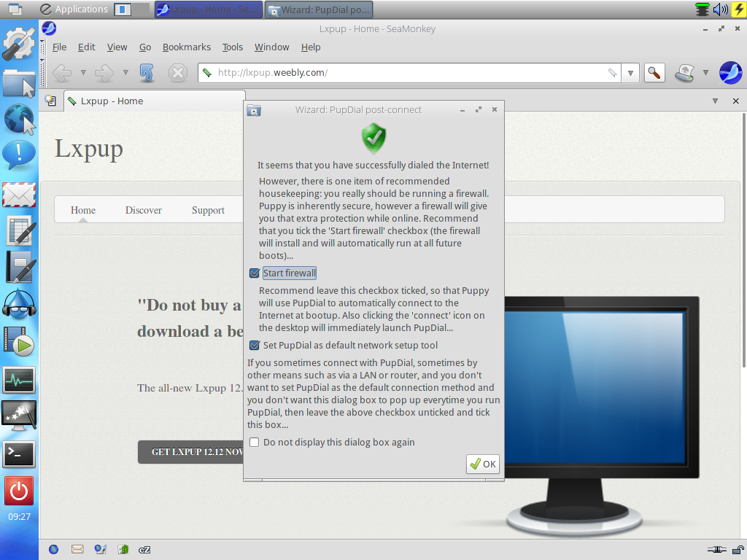The image size is (747, 560).
Task: Untick the Start firewall checkbox
Action: pyautogui.click(x=255, y=273)
